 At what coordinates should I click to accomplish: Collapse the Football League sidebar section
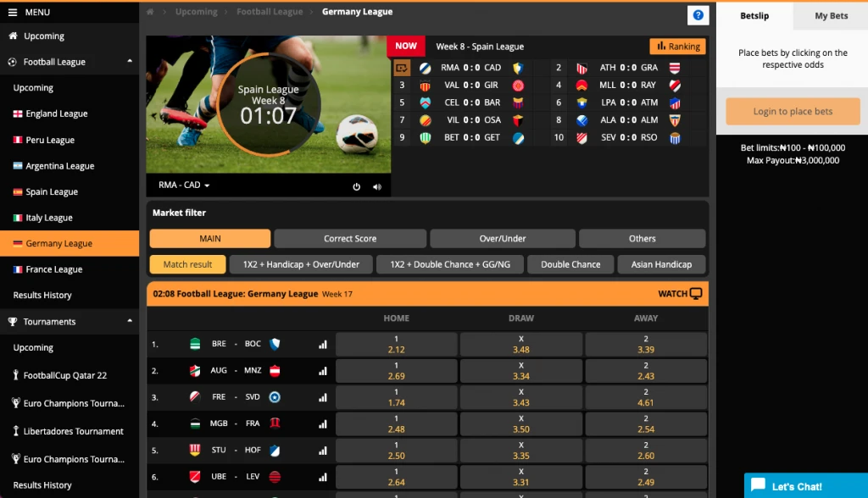coord(130,62)
